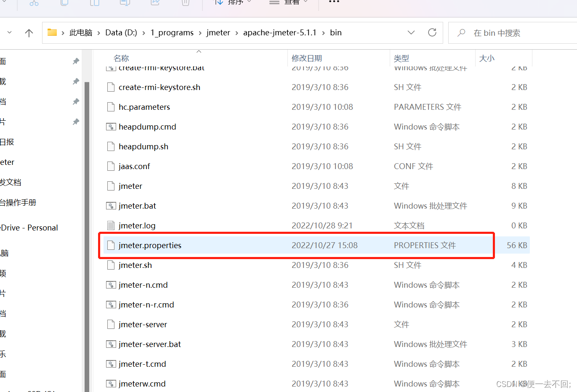Select the file name jmeter.log
Viewport: 577px width, 392px height.
coord(137,225)
